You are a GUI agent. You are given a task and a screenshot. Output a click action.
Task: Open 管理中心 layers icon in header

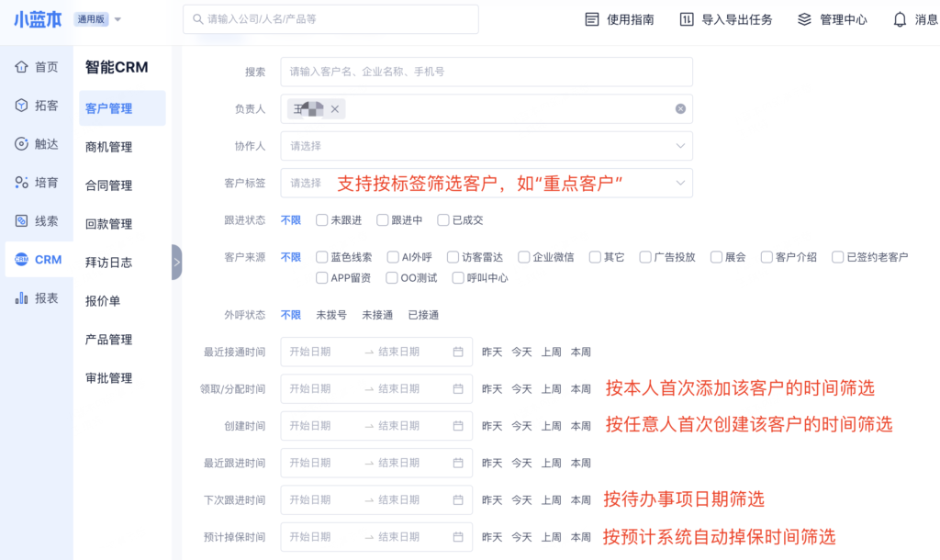(804, 19)
